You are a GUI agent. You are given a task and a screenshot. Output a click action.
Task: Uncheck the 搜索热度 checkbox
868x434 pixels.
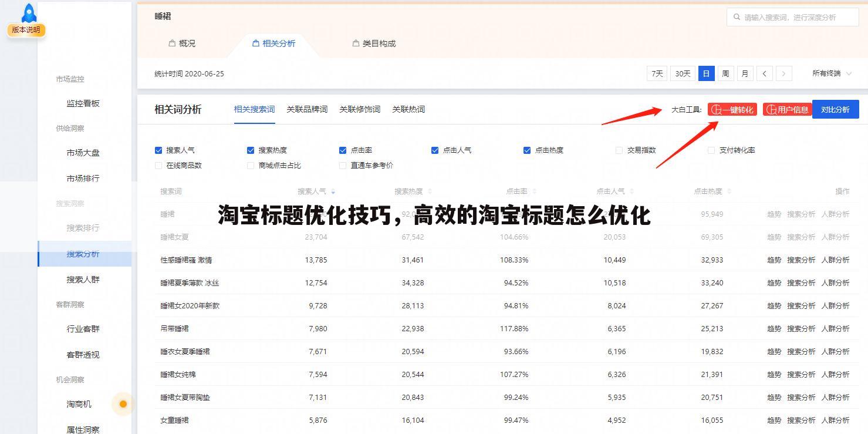251,150
